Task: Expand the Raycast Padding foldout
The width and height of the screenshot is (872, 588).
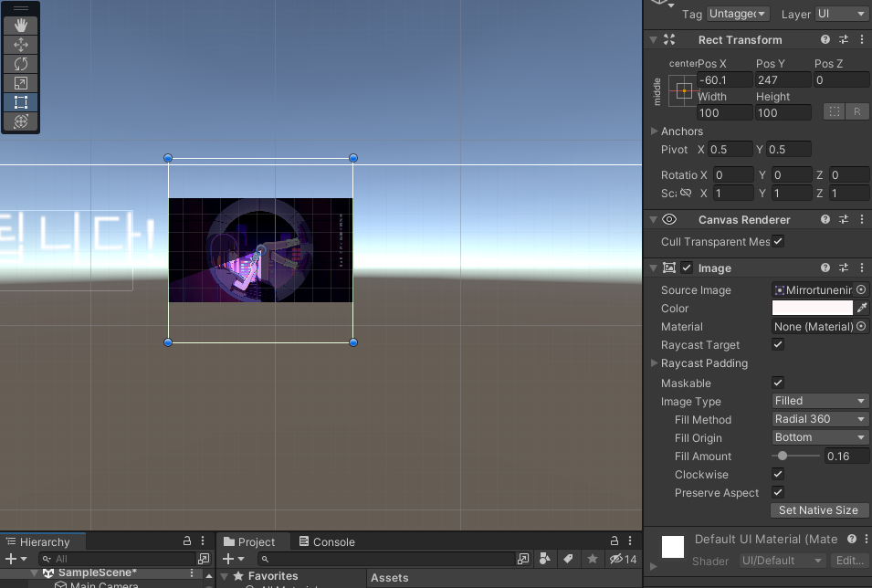Action: coord(654,363)
